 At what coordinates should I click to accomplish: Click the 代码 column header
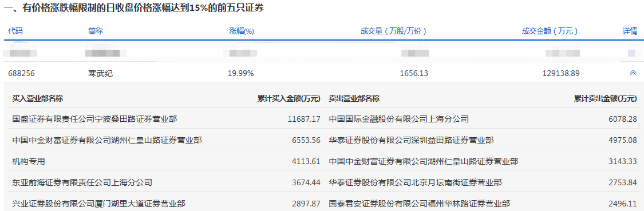coord(15,31)
